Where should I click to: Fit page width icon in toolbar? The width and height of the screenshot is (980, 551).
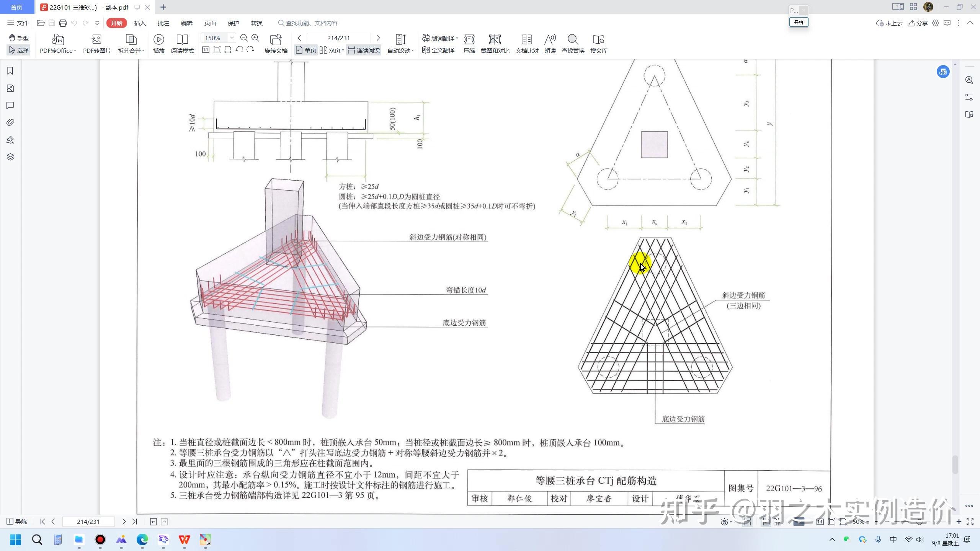(x=228, y=50)
